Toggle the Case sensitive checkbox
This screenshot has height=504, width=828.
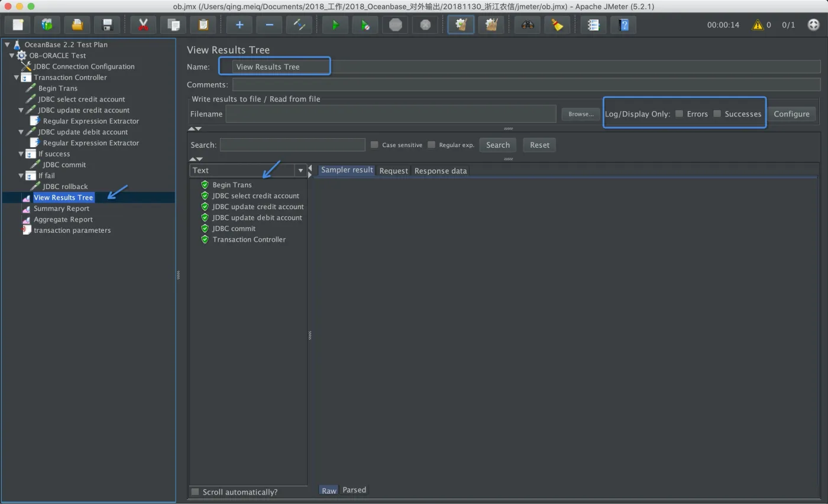pyautogui.click(x=374, y=145)
